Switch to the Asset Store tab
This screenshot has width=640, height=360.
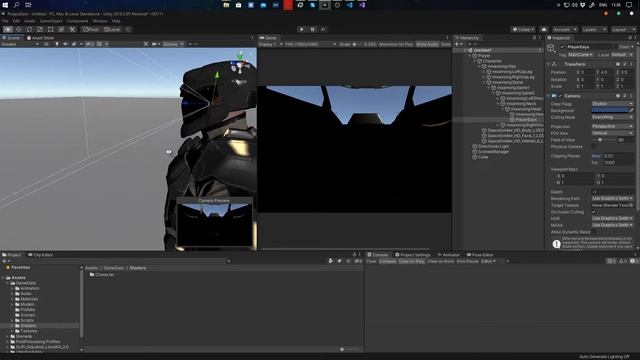[40, 38]
